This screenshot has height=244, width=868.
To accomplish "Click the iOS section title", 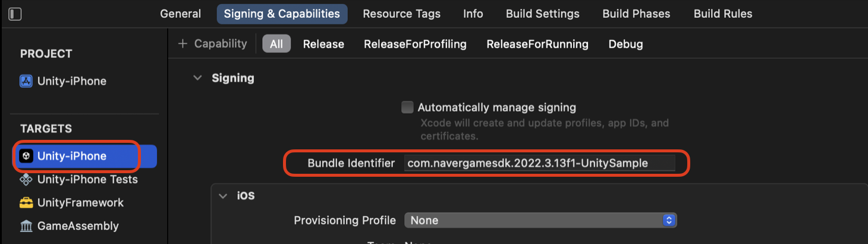I will [246, 195].
